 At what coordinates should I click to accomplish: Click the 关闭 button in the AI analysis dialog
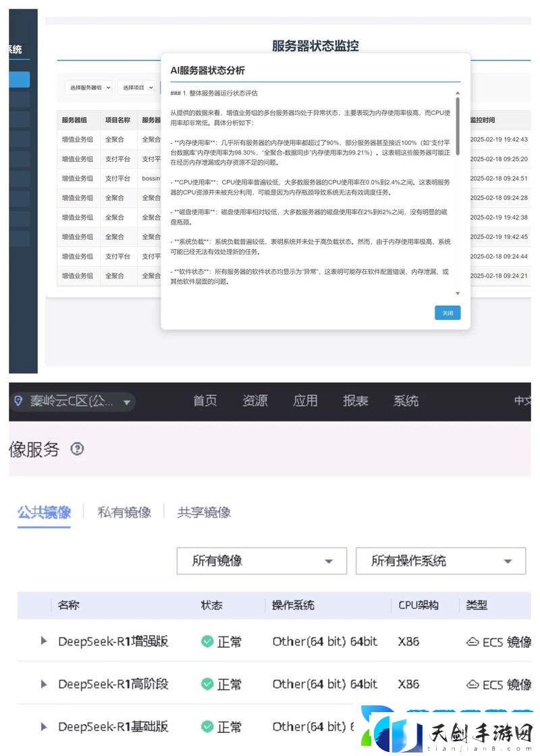pos(448,313)
